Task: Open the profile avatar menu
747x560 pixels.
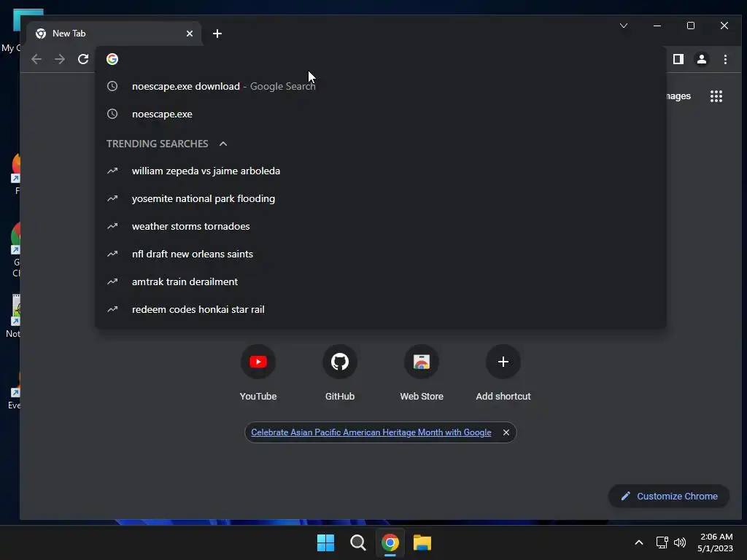Action: (701, 59)
